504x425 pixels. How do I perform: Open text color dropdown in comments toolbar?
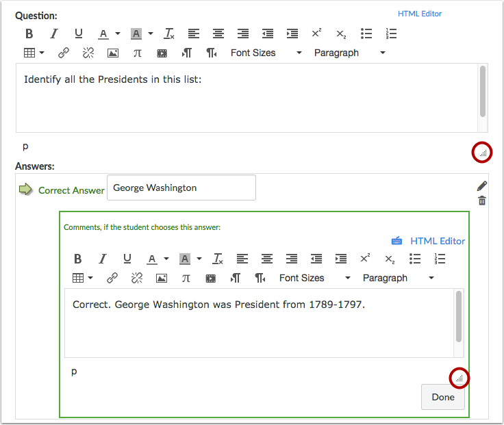[x=166, y=259]
